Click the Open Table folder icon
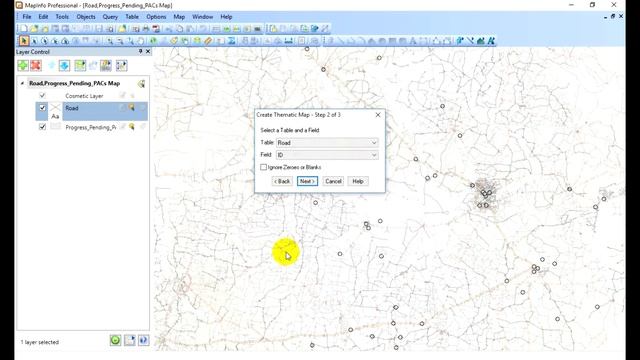The width and height of the screenshot is (640, 360). click(34, 29)
